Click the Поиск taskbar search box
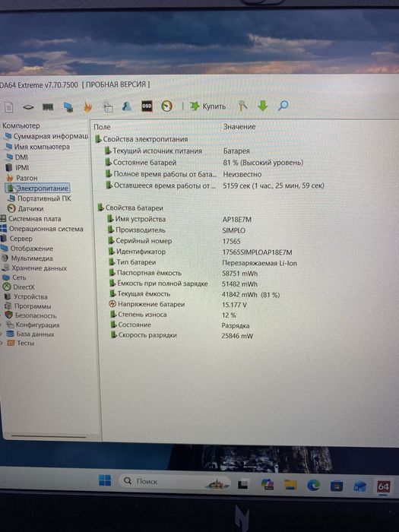This screenshot has width=399, height=532. (x=174, y=481)
